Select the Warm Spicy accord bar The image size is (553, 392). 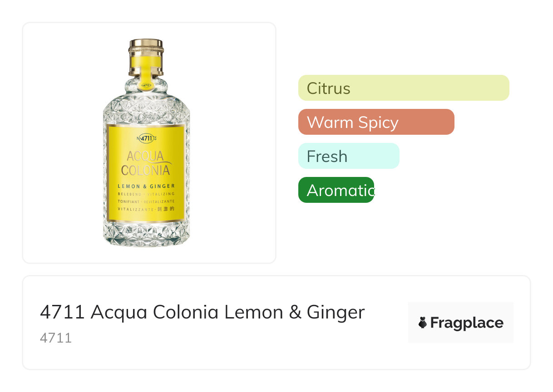[376, 122]
